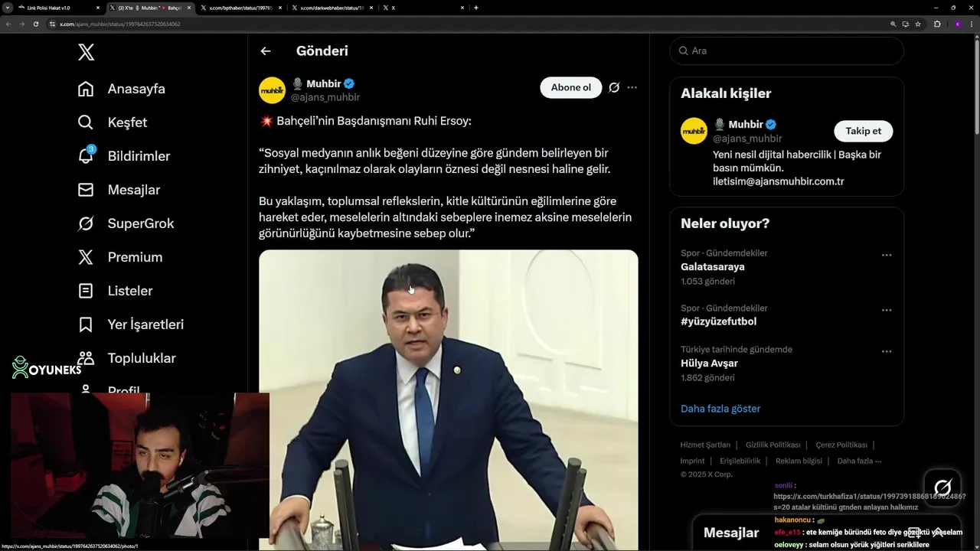Click the Ara search field
Image resolution: width=980 pixels, height=551 pixels.
(787, 51)
